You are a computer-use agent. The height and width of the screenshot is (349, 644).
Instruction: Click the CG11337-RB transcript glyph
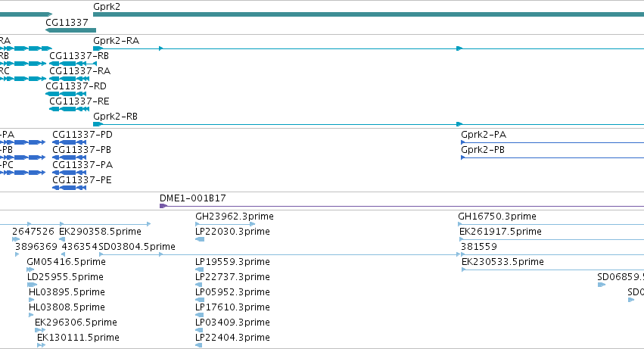pos(73,64)
